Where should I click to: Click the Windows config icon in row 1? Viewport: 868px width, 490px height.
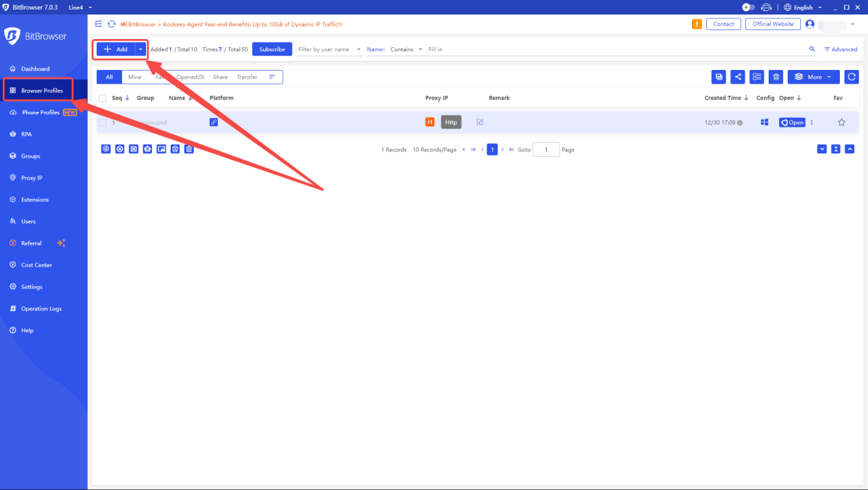(x=765, y=123)
